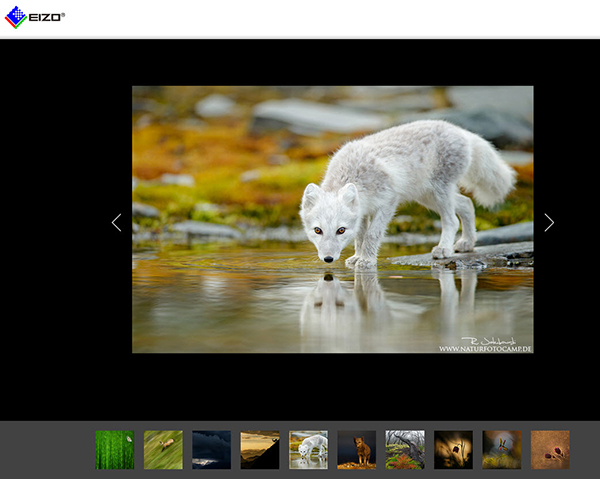
Task: Advance to next photo with right chevron
Action: pos(549,222)
